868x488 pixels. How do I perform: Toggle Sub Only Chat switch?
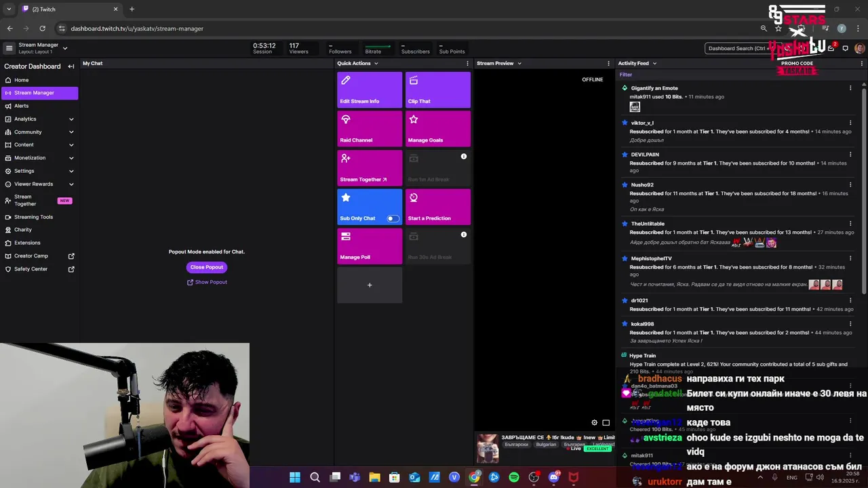[x=393, y=218]
